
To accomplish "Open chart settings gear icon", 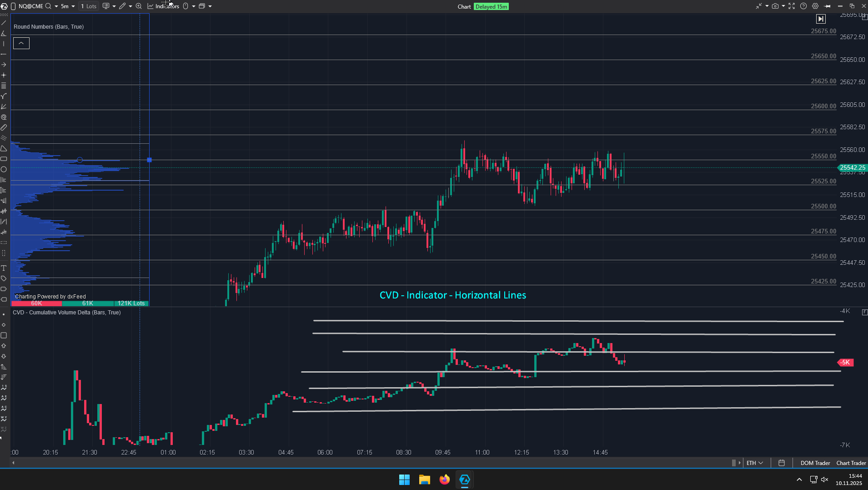I will coord(815,6).
